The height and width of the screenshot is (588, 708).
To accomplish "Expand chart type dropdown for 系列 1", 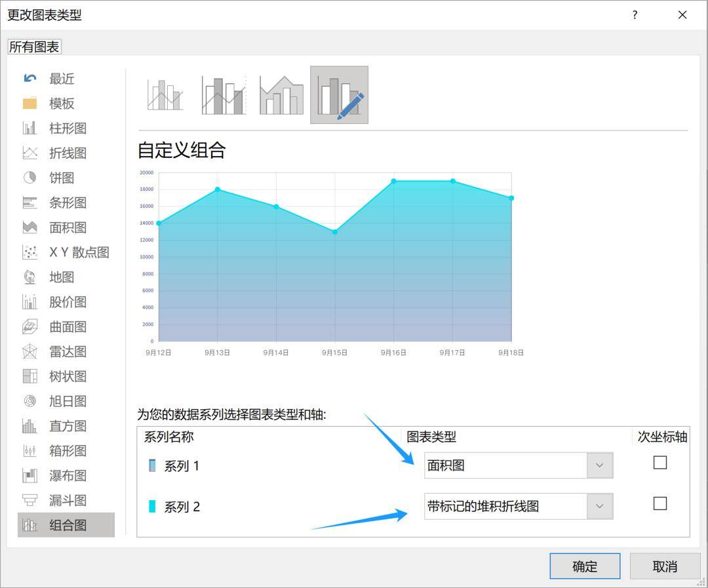I will [599, 465].
